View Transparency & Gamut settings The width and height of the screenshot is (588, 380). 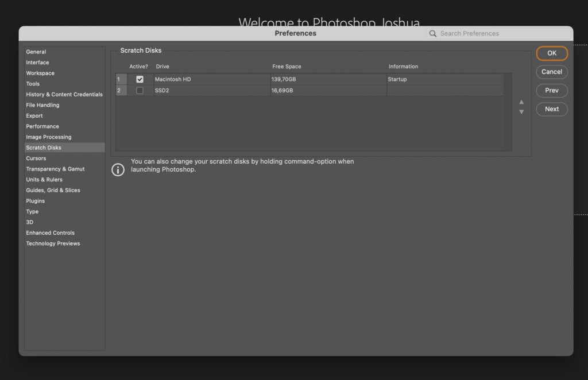tap(55, 169)
